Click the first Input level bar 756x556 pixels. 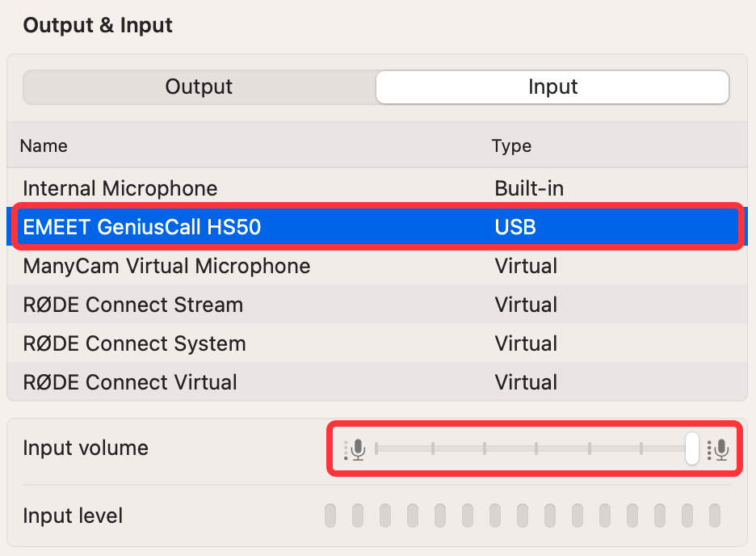point(330,516)
